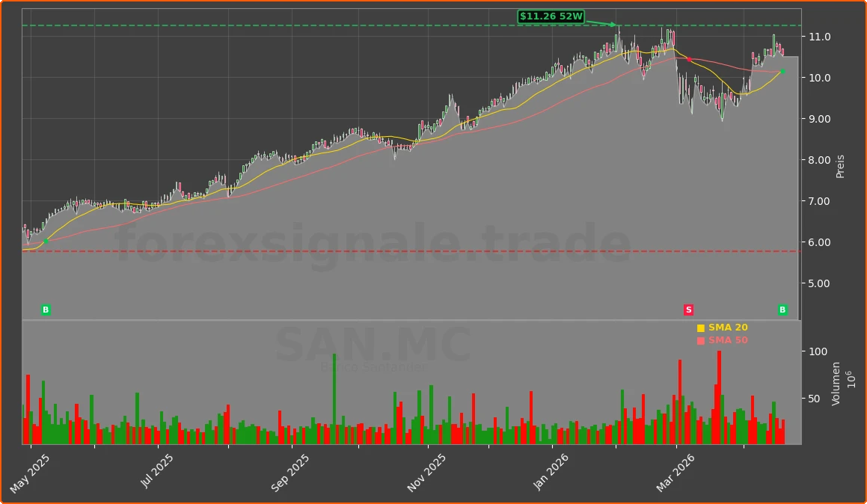867x504 pixels.
Task: Click the red SMA 50 legend swatch
Action: (x=701, y=340)
